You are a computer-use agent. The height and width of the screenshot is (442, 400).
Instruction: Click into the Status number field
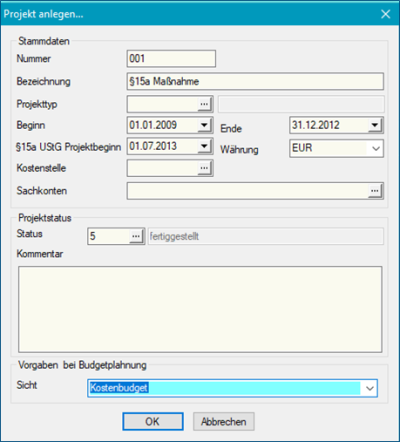point(109,236)
